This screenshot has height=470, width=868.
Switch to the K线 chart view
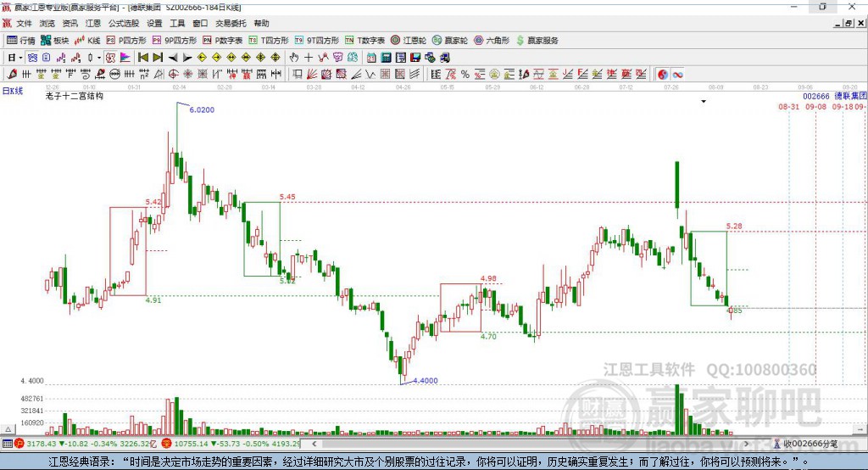point(87,41)
